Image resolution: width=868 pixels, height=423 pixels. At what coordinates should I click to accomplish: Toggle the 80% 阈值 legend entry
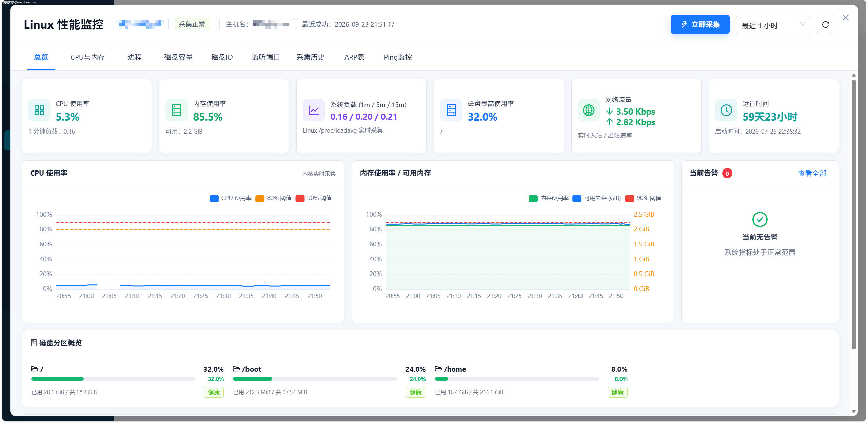click(274, 198)
